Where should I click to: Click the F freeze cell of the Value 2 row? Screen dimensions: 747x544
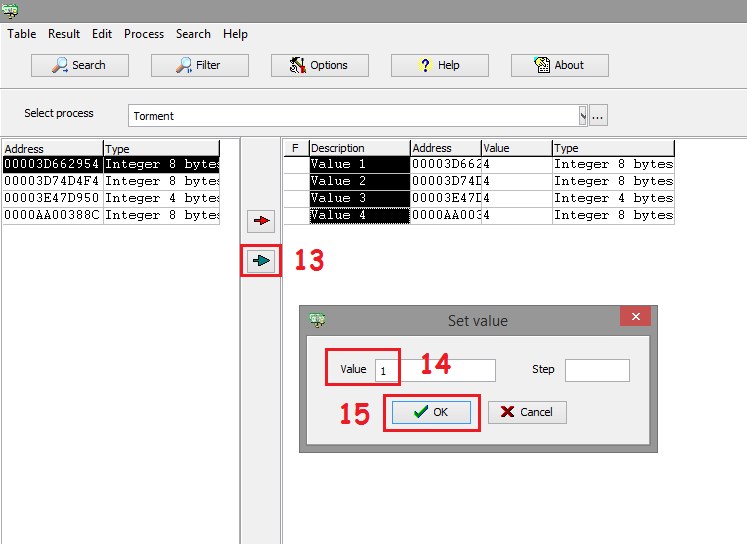296,181
